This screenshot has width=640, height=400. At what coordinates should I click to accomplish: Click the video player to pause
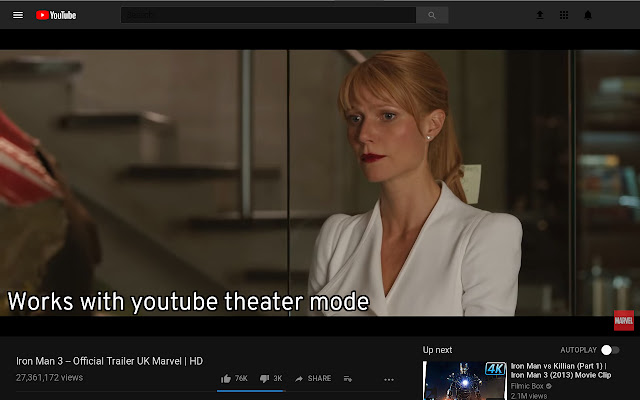click(320, 180)
